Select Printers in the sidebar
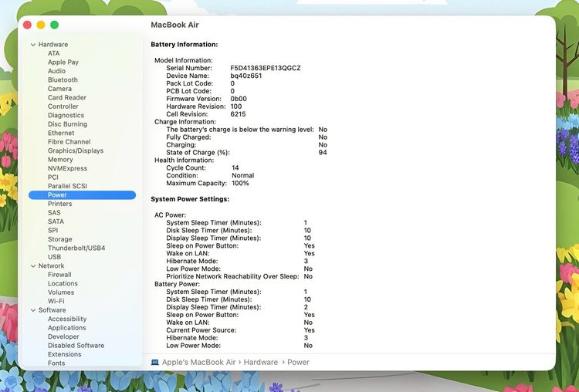The image size is (579, 392). click(59, 204)
